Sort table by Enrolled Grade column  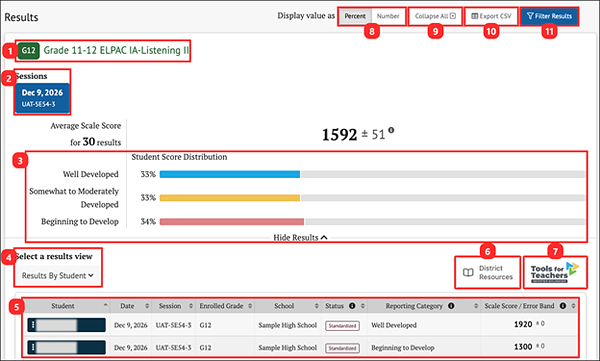(x=225, y=306)
